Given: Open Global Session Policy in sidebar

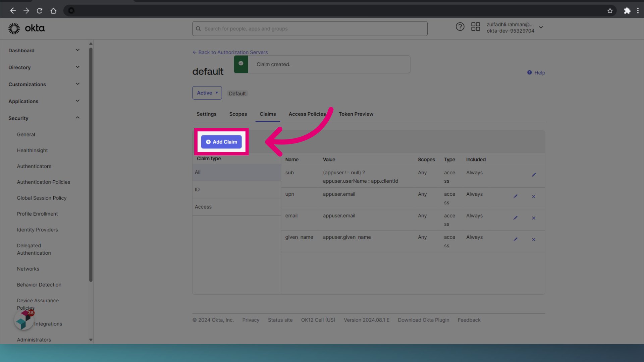Looking at the screenshot, I should tap(42, 198).
